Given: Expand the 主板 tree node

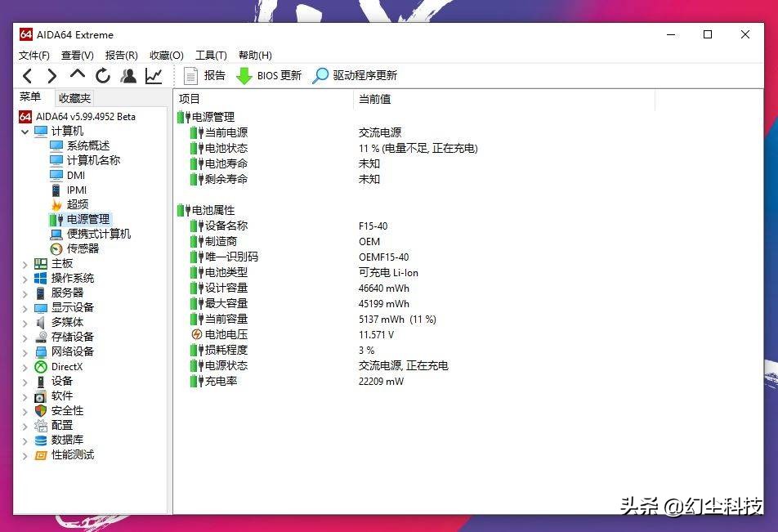Looking at the screenshot, I should [x=25, y=263].
